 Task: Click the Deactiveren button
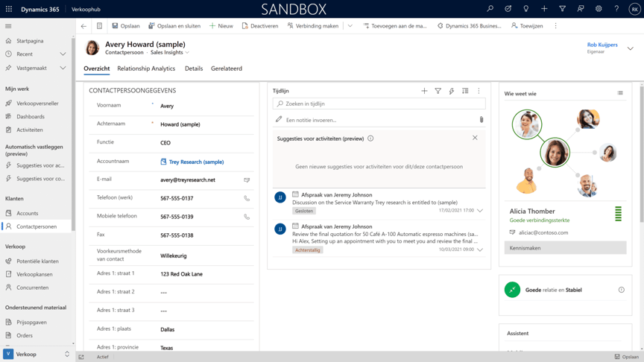click(x=260, y=26)
